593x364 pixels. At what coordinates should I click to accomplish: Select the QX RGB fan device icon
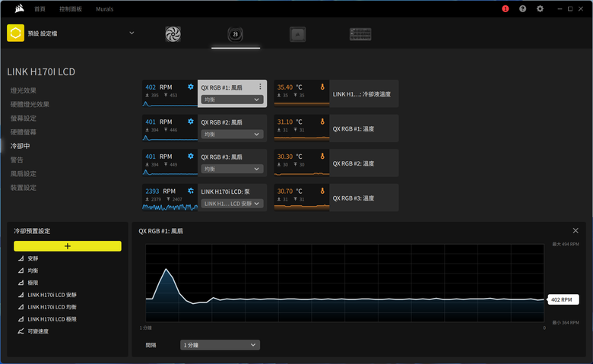(x=173, y=34)
